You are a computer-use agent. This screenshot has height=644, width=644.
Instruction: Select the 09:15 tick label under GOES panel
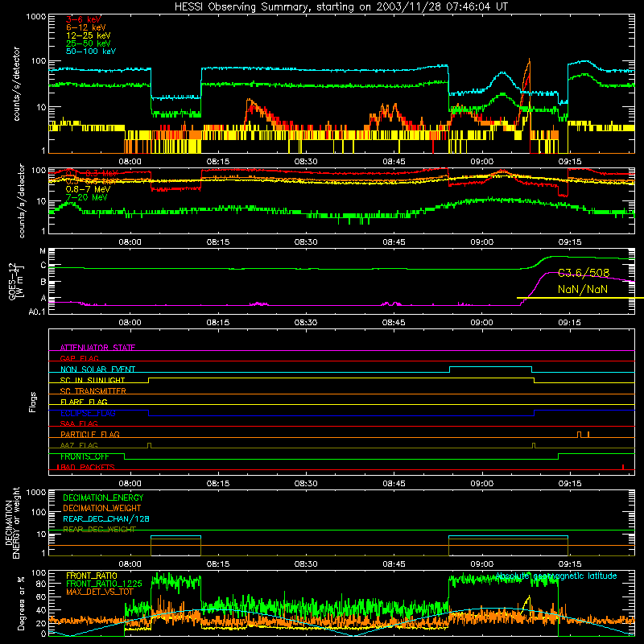pos(570,323)
